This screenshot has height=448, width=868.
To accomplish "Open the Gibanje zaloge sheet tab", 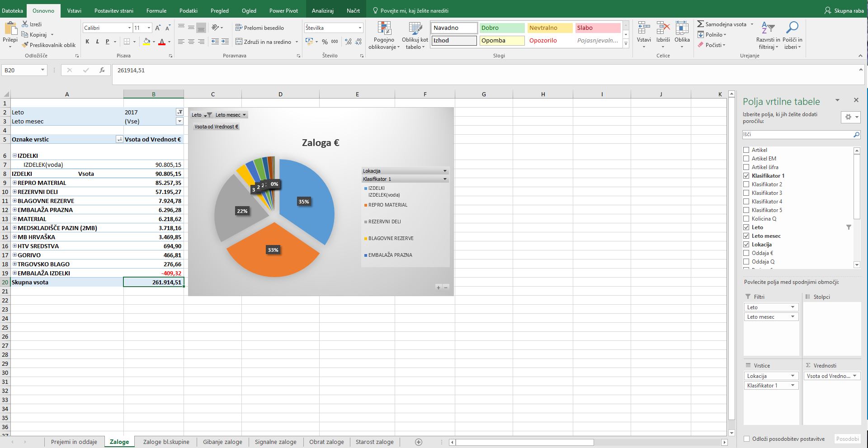I will 222,442.
